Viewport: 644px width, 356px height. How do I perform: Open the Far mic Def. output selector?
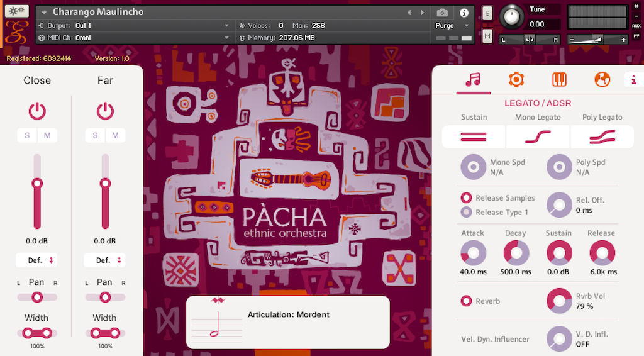(x=105, y=260)
